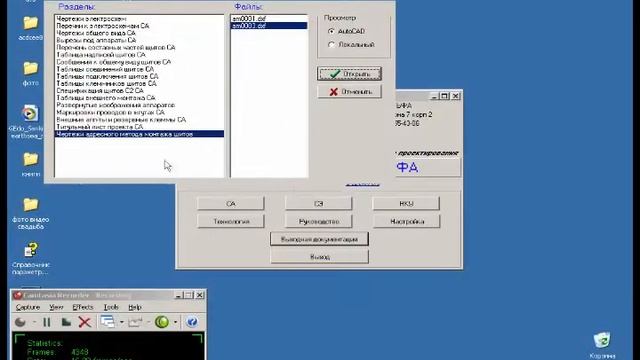The height and width of the screenshot is (360, 640).
Task: Close the Camtasia Recorder window
Action: click(x=199, y=295)
